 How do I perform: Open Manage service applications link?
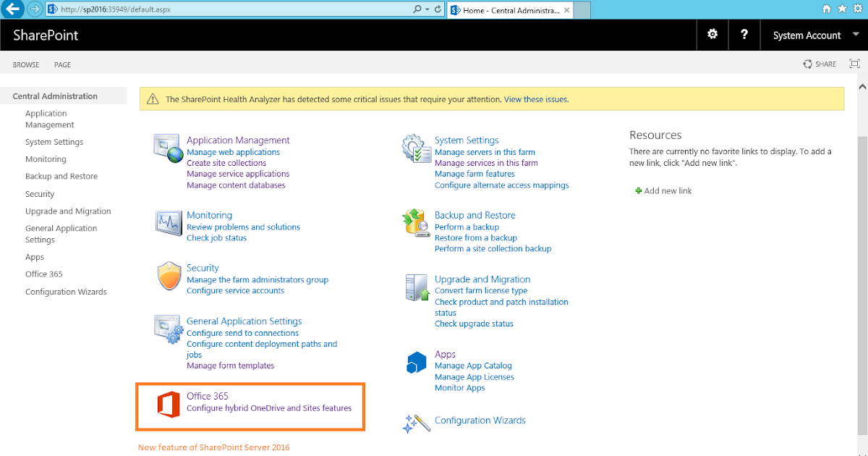[x=238, y=174]
